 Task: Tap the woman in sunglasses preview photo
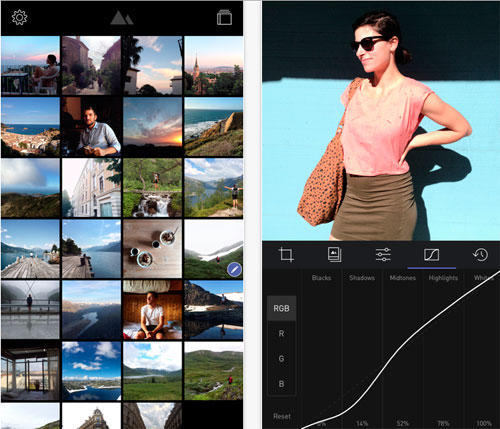(381, 121)
